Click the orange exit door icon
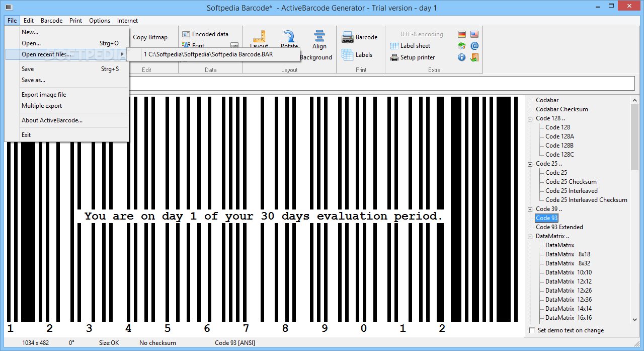Viewport: 644px width, 351px height. click(x=474, y=57)
